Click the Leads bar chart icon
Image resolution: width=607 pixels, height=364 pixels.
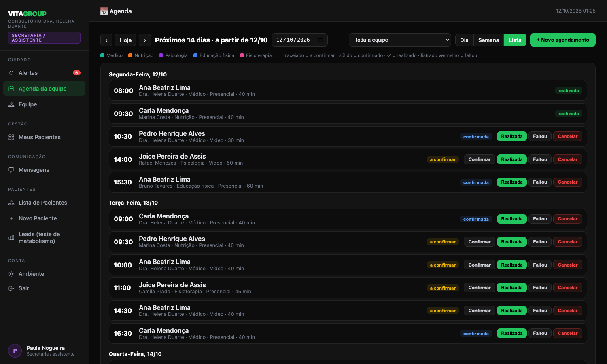(x=11, y=237)
